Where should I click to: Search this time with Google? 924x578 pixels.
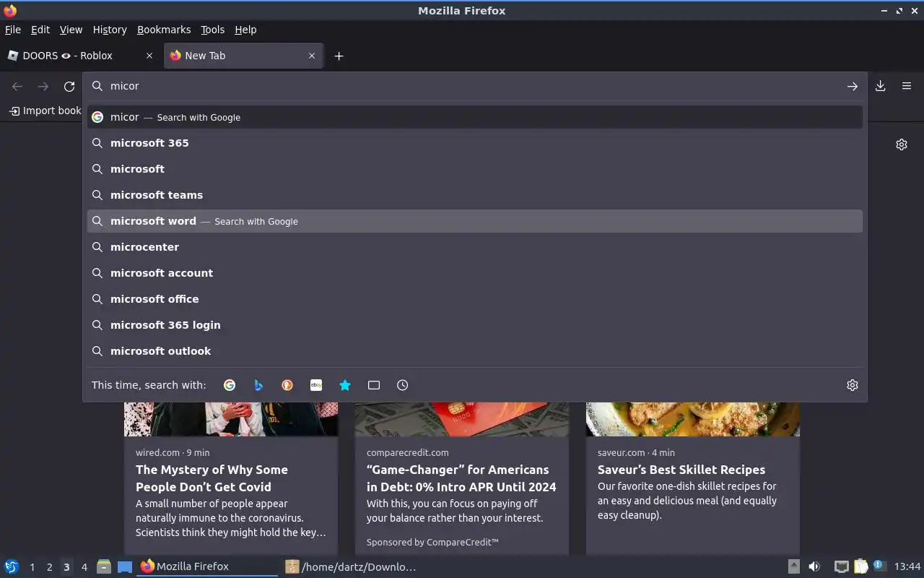(230, 385)
